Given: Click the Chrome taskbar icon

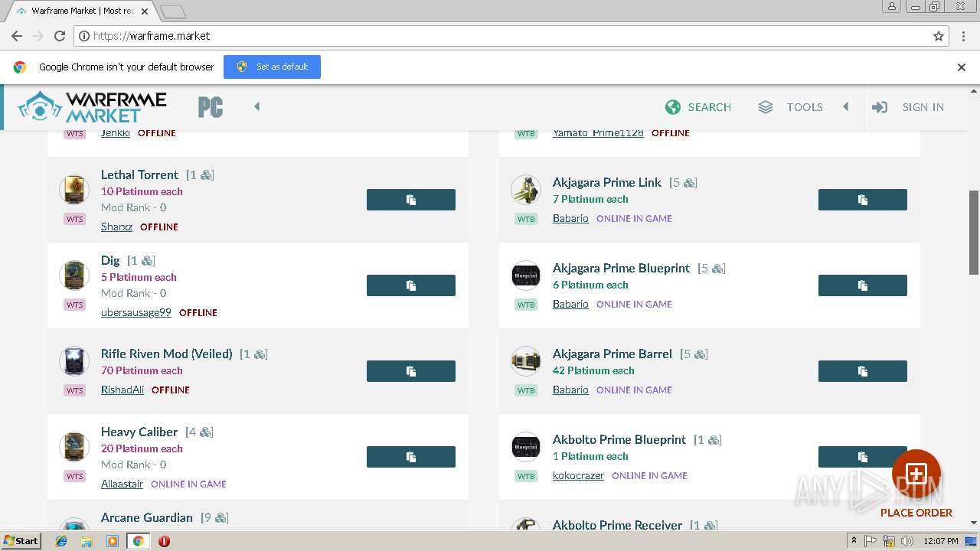Looking at the screenshot, I should point(138,541).
